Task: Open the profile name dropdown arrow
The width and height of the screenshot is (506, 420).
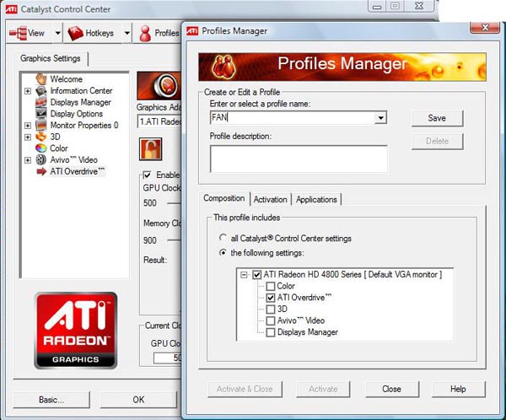Action: [381, 118]
